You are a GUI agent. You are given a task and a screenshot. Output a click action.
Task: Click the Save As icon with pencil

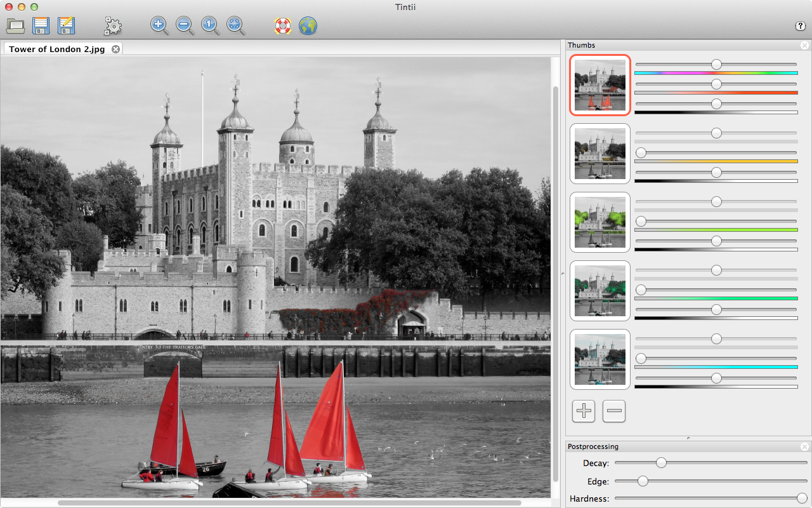pos(66,26)
